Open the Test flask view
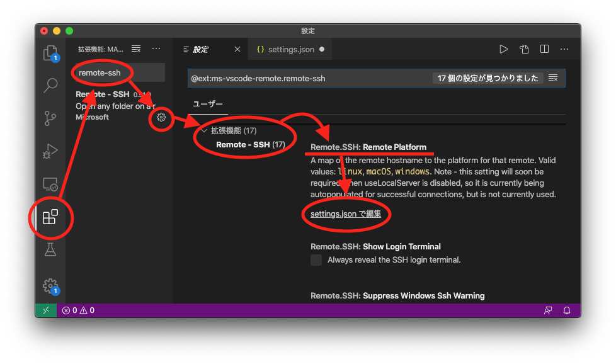Image resolution: width=616 pixels, height=364 pixels. [50, 250]
